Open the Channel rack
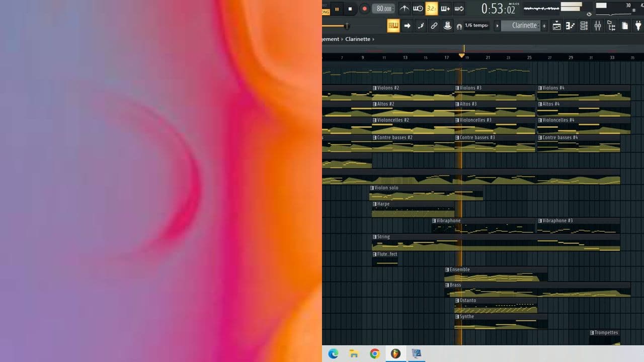This screenshot has height=362, width=644. (x=584, y=25)
